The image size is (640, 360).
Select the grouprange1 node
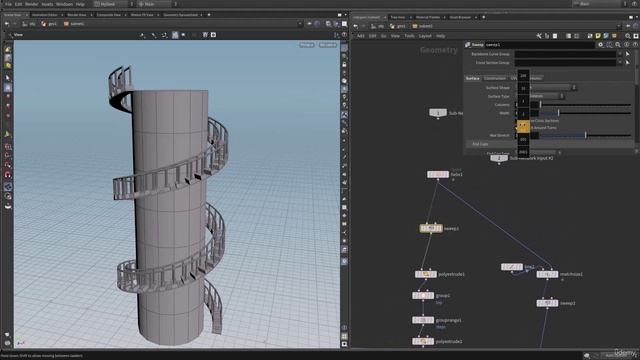point(423,320)
